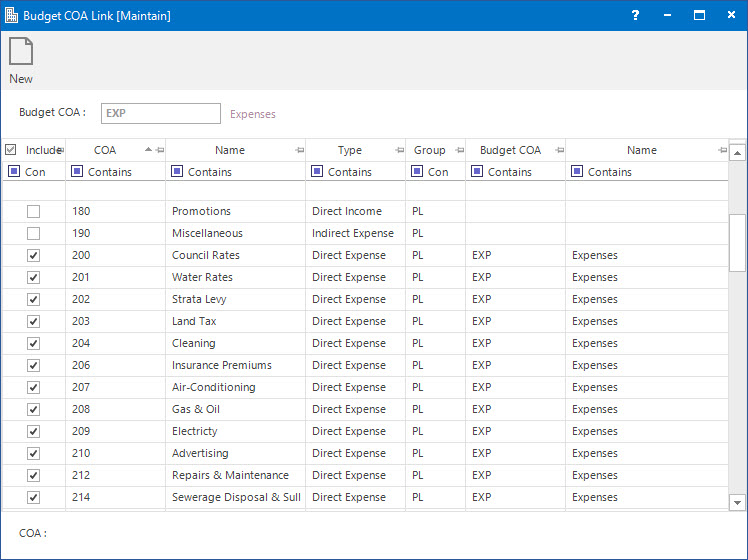This screenshot has height=560, width=748.
Task: Sort by the Type column header
Action: coord(349,150)
